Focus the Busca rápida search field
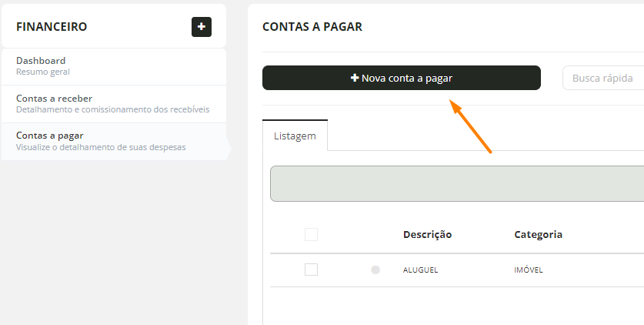The image size is (644, 325). [x=603, y=78]
